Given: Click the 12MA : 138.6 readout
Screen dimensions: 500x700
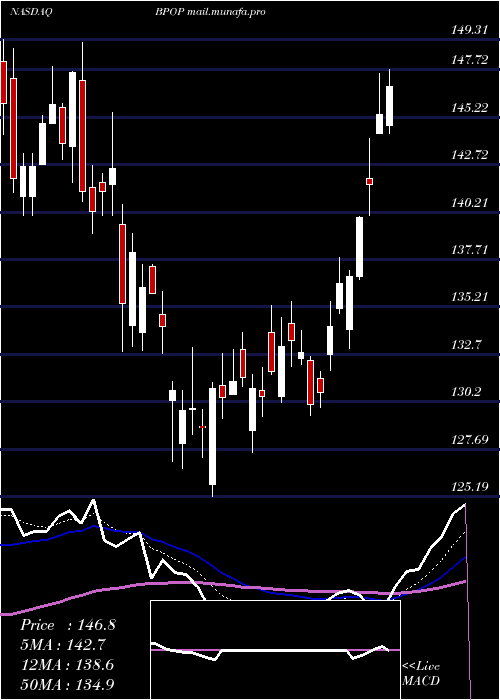Looking at the screenshot, I should (67, 665).
